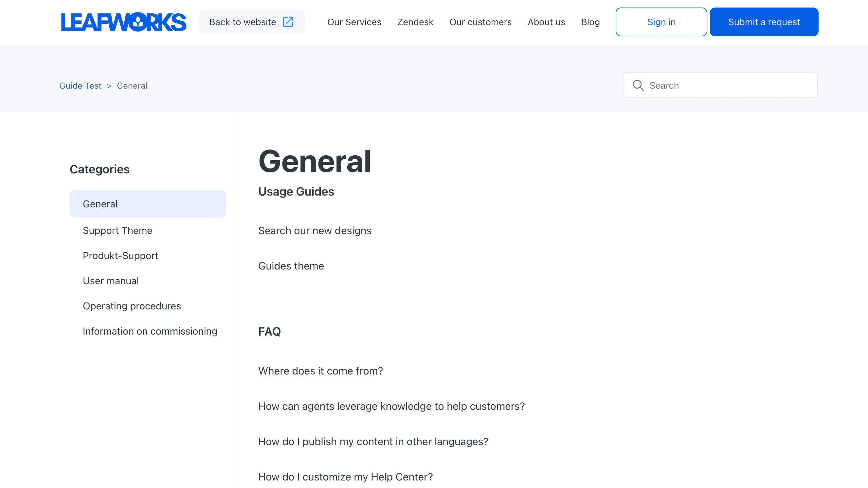Navigate to About us page
Viewport: 868px width, 488px height.
coord(546,22)
